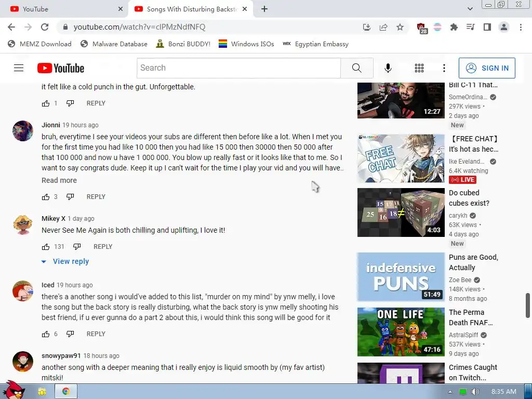Dislike Iced's comment
The width and height of the screenshot is (532, 399).
(x=70, y=334)
